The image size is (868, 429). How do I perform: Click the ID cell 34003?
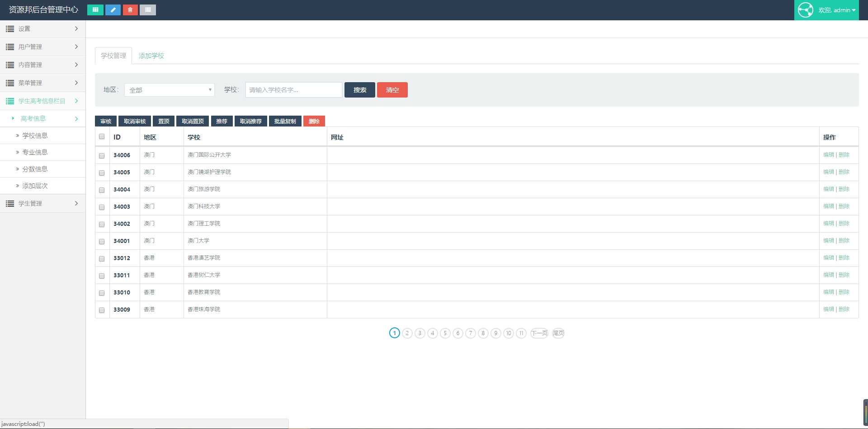click(x=122, y=207)
